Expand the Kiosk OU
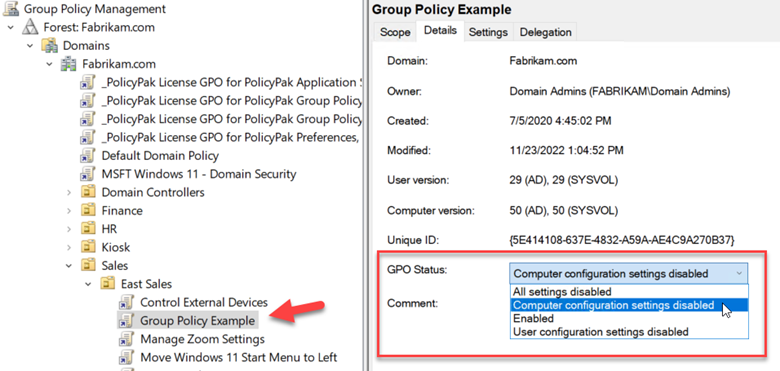The image size is (780, 371). (69, 248)
